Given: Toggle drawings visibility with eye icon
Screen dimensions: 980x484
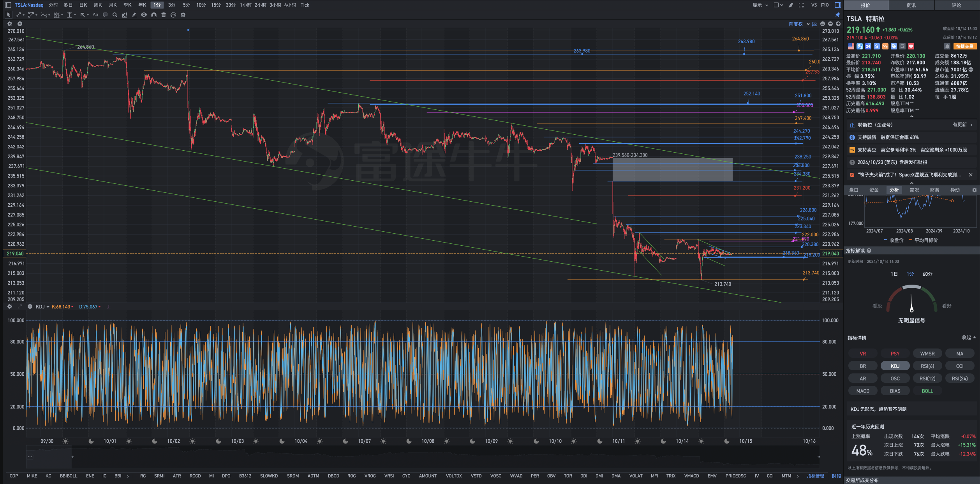Looking at the screenshot, I should [x=144, y=15].
